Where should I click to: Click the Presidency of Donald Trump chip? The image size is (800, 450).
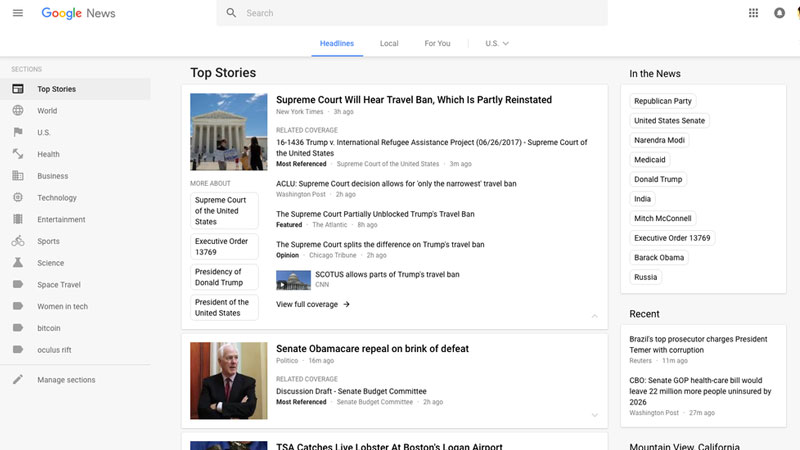(x=224, y=277)
